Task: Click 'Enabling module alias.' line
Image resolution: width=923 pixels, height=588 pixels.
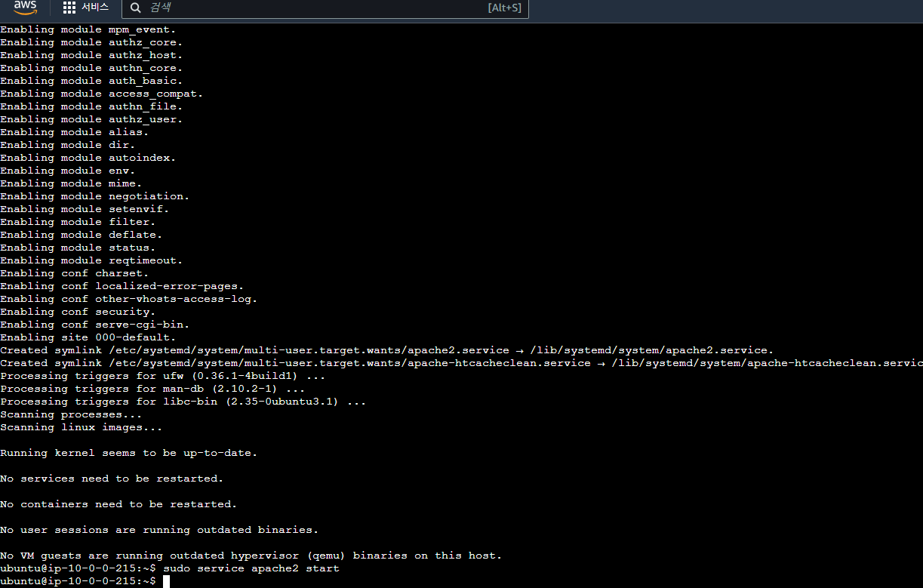Action: pyautogui.click(x=75, y=132)
